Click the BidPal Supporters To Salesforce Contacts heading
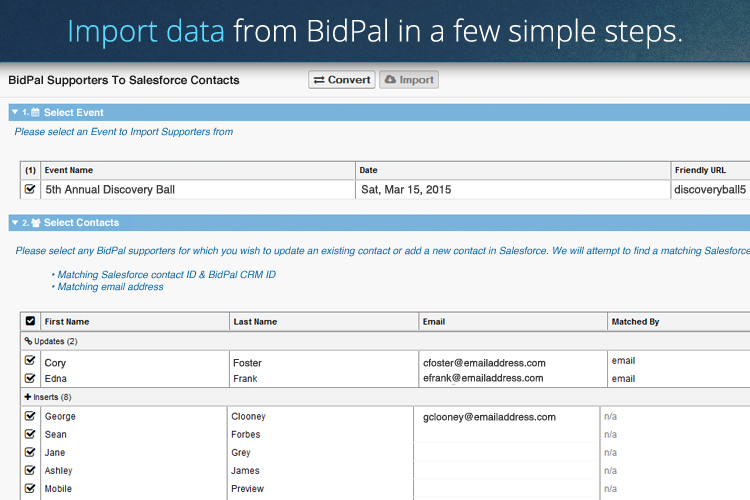 pyautogui.click(x=124, y=80)
